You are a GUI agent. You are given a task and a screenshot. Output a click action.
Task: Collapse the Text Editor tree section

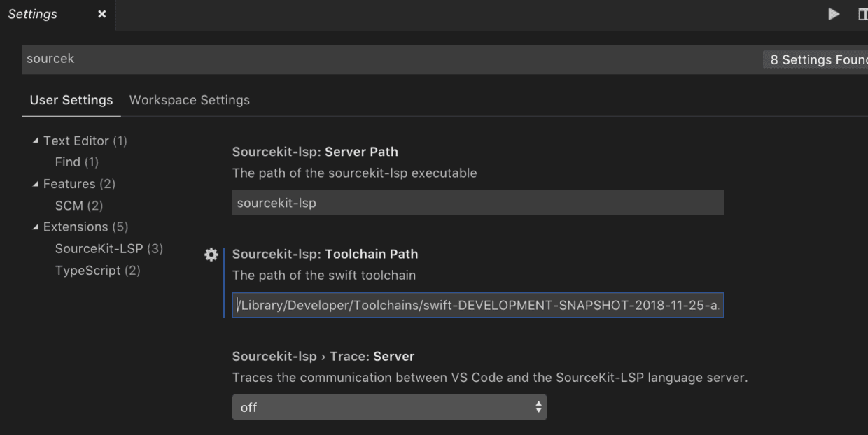(x=36, y=141)
